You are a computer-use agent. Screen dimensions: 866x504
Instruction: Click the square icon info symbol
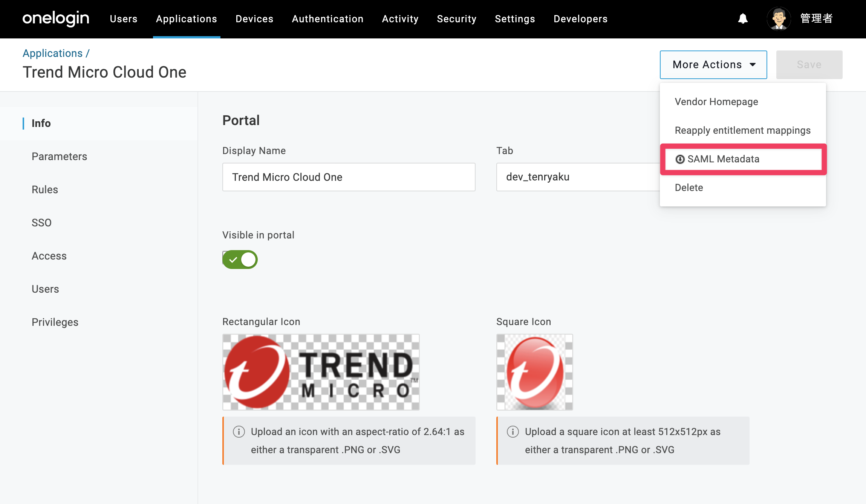click(x=513, y=432)
